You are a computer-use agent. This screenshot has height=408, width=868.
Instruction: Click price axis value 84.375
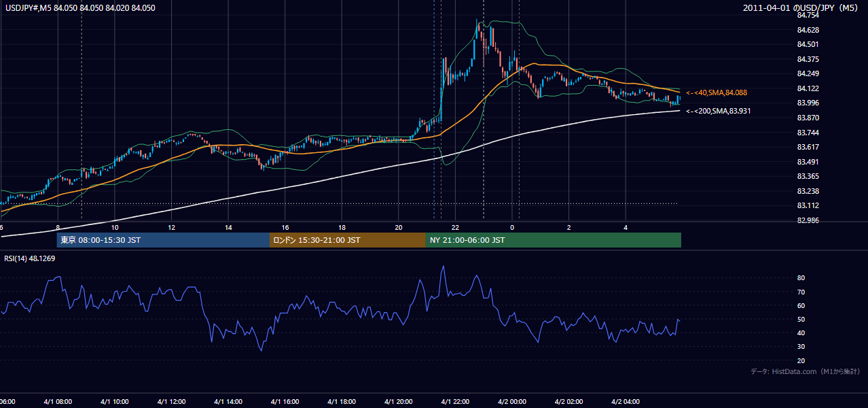coord(807,59)
